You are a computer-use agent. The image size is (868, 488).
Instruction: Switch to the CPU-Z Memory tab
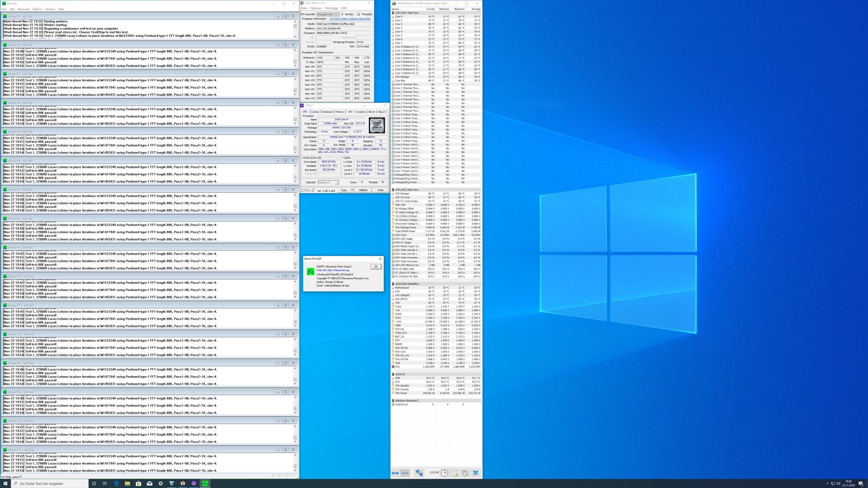[340, 112]
